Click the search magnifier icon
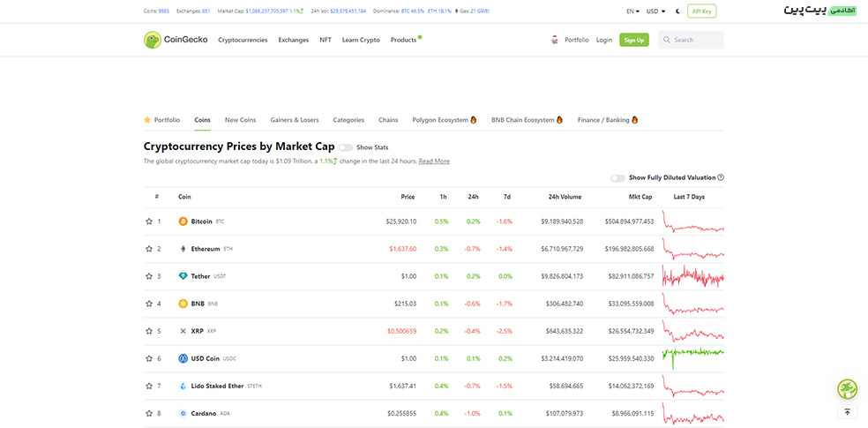The width and height of the screenshot is (868, 428). [667, 40]
